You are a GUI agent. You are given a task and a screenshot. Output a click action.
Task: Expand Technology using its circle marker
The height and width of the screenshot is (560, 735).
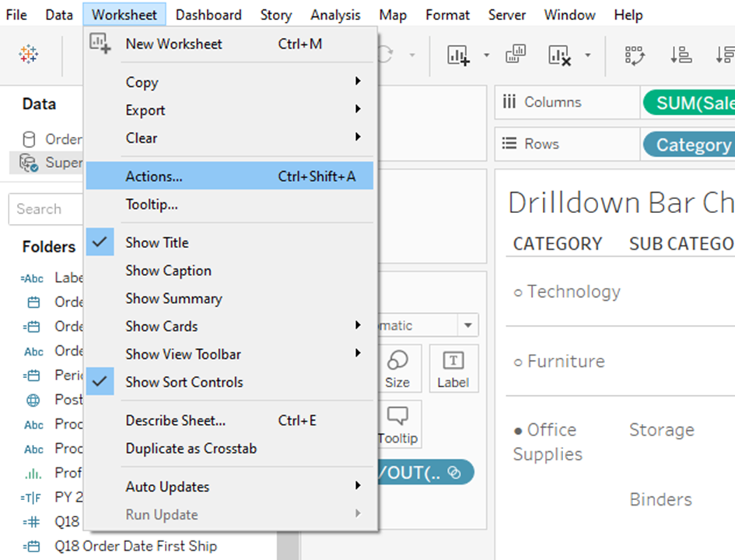518,293
